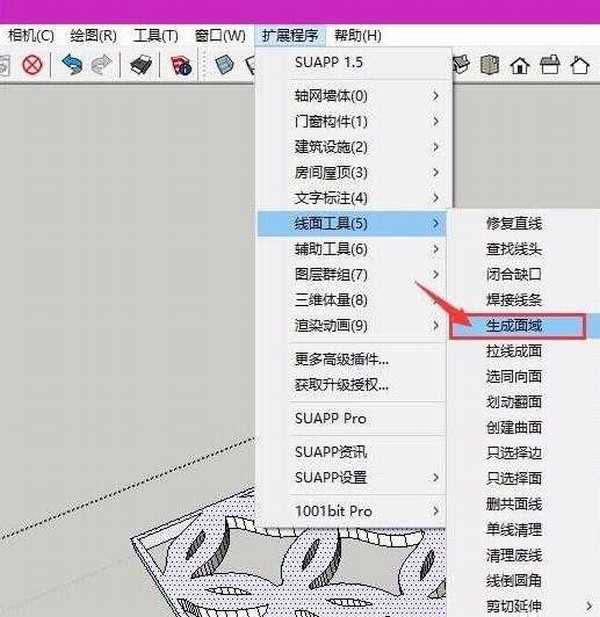The width and height of the screenshot is (600, 617).
Task: Click the gray Redo arrow icon
Action: 101,66
